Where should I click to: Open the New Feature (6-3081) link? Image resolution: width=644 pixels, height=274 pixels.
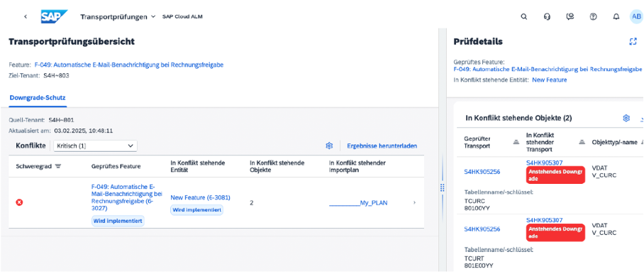click(201, 197)
